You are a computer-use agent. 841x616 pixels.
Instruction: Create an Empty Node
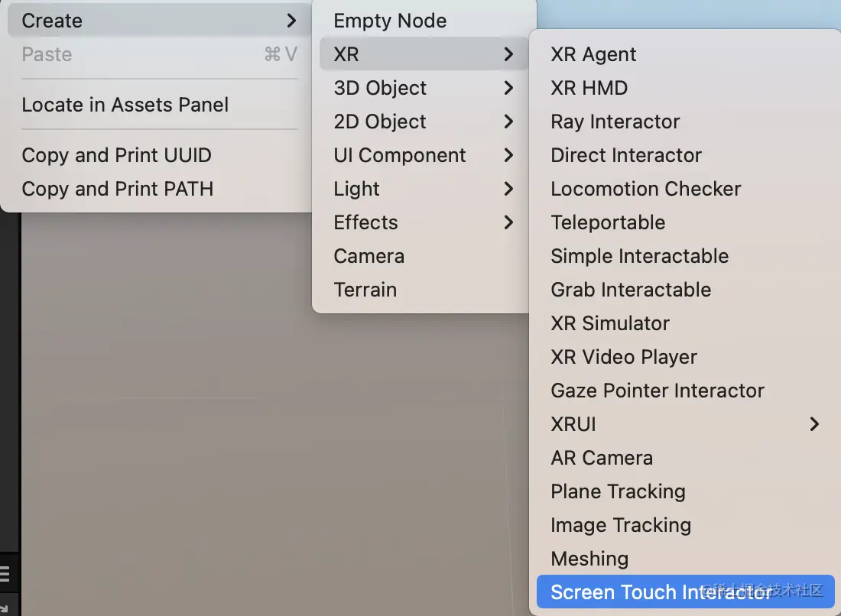pos(390,21)
